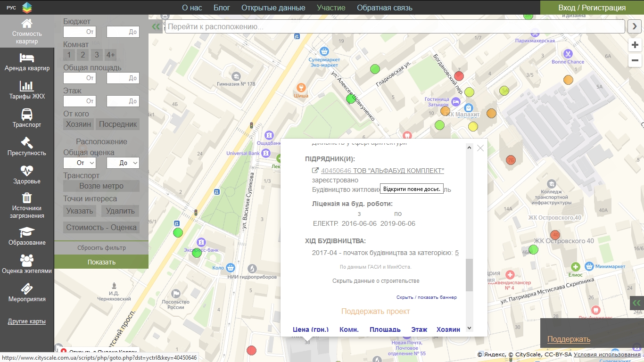644x362 pixels.
Task: Click the Bonne Chance map icon
Action: click(x=568, y=53)
